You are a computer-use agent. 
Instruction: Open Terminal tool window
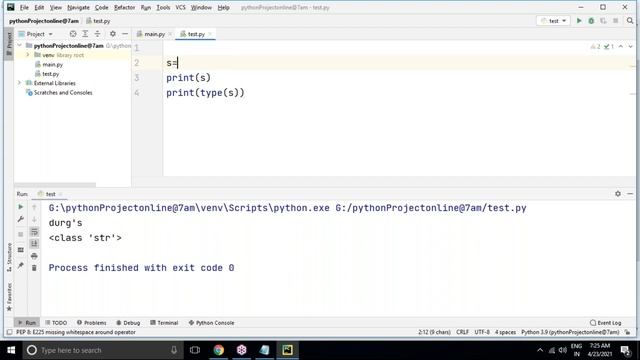(x=164, y=322)
